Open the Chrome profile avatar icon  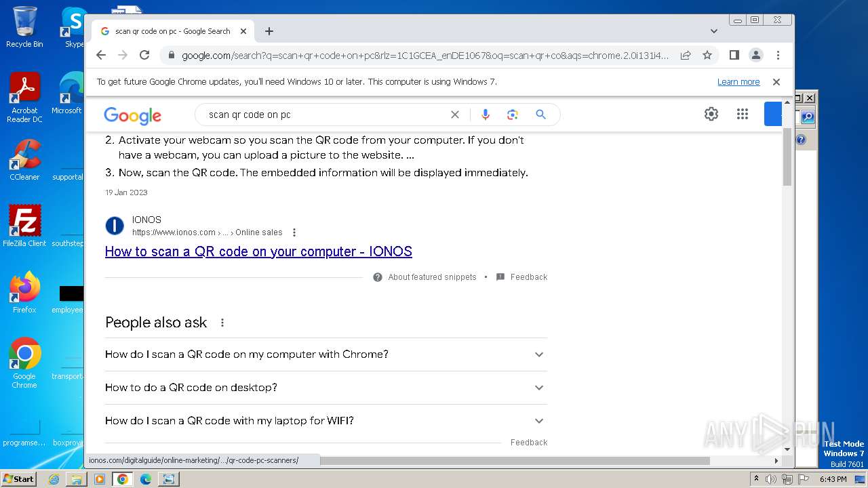[755, 55]
